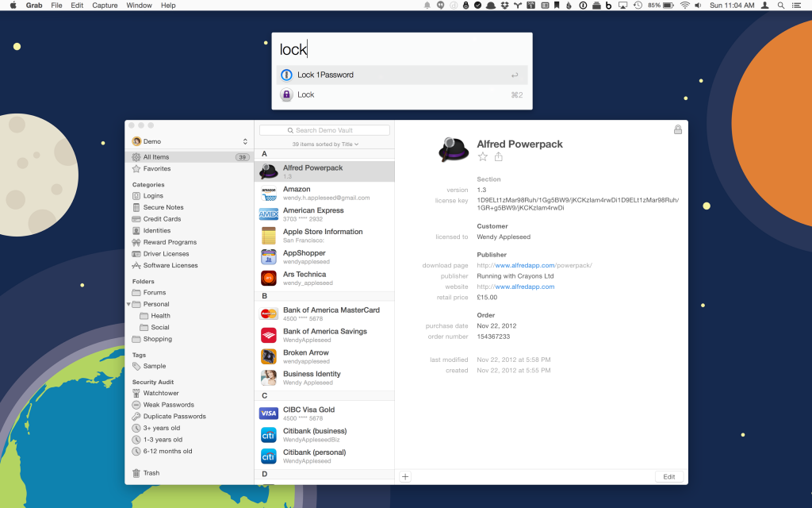Open Software Licenses category
This screenshot has height=508, width=812.
tap(170, 265)
